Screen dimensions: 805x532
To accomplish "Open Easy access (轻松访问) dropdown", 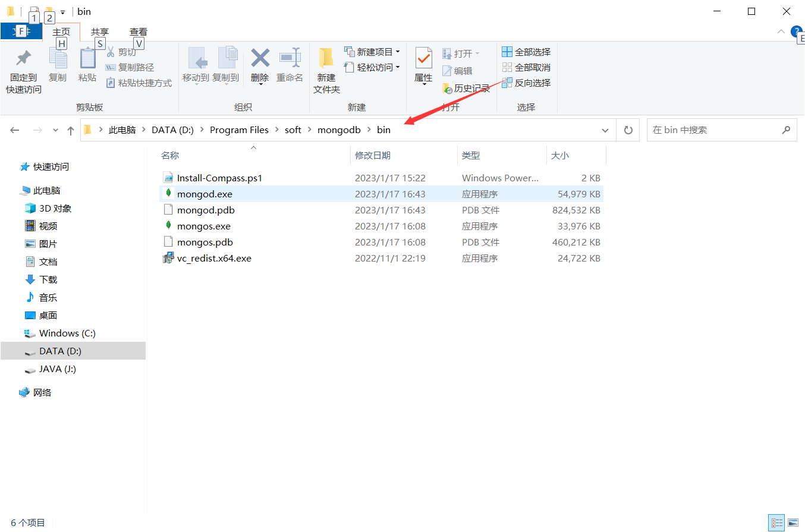I will click(372, 68).
